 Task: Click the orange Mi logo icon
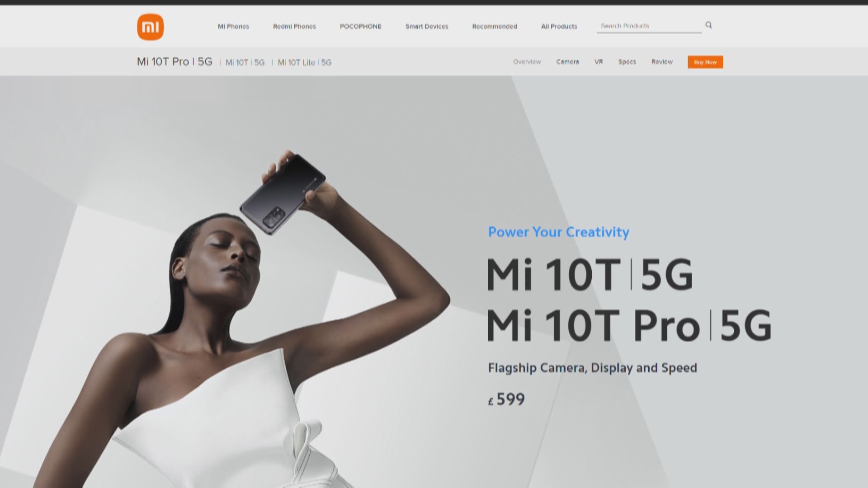pos(150,27)
